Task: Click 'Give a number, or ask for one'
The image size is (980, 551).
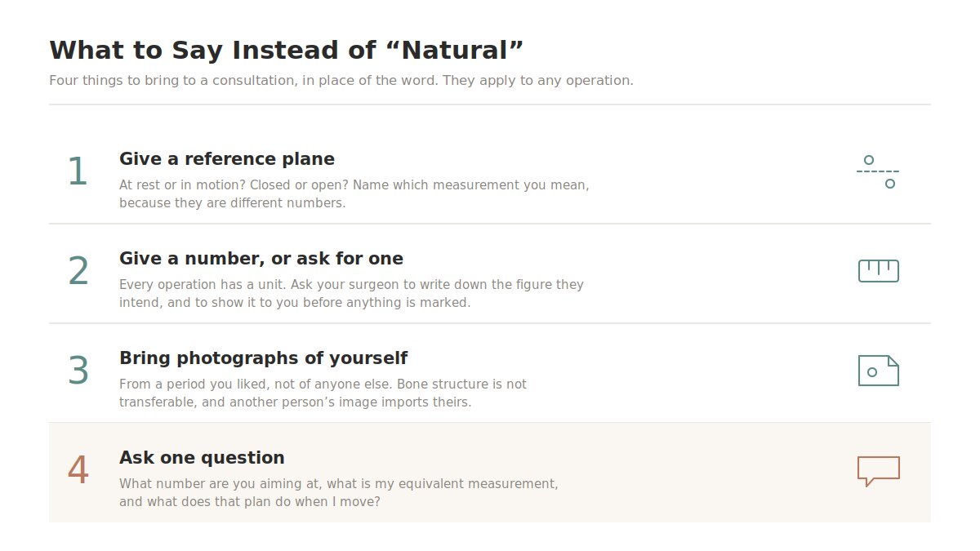Action: (x=261, y=259)
